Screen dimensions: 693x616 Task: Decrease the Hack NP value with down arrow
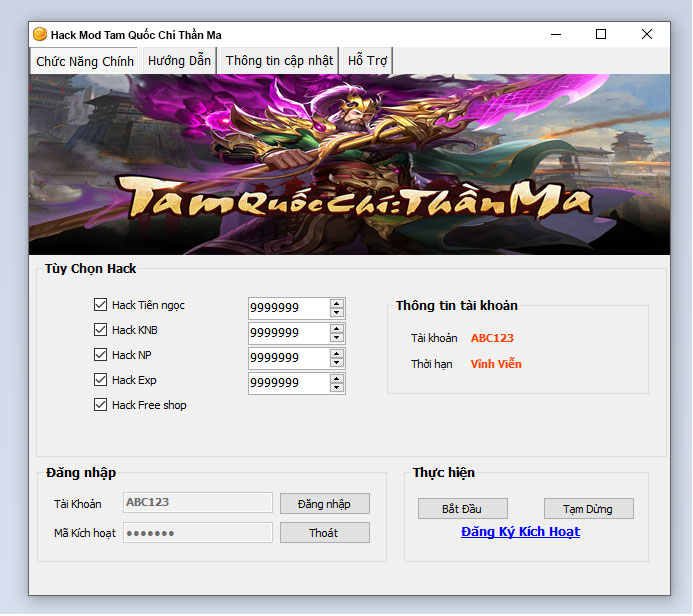tap(337, 363)
